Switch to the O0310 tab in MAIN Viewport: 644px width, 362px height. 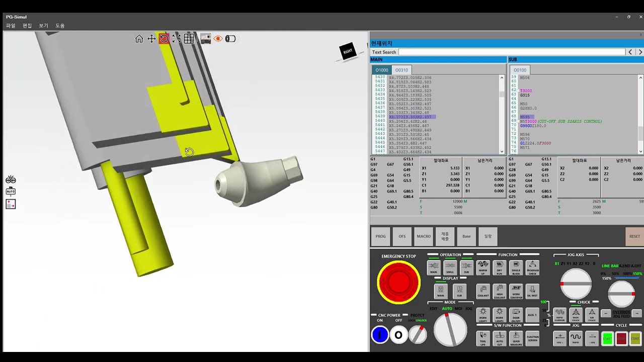pos(401,70)
